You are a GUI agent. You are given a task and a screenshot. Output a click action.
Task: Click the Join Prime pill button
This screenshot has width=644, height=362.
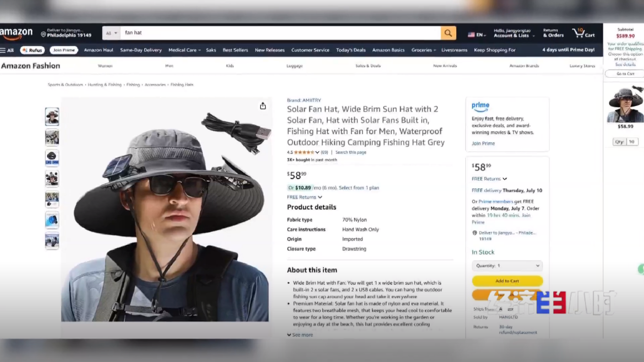pyautogui.click(x=64, y=50)
